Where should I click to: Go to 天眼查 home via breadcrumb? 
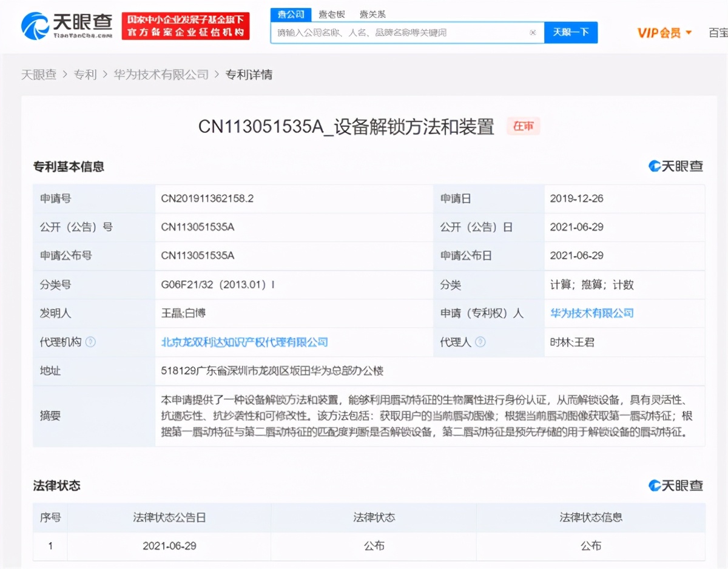pos(39,75)
